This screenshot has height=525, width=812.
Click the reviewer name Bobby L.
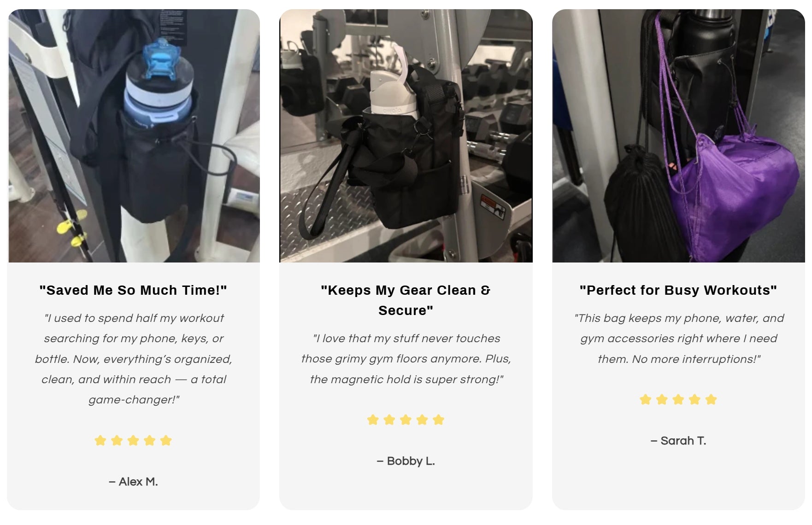click(x=406, y=461)
